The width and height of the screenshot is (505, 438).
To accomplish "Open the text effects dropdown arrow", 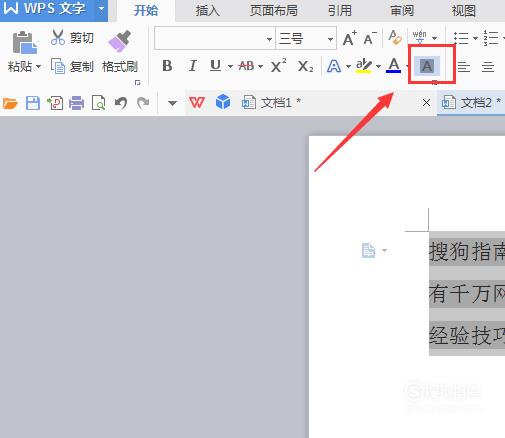I will (x=348, y=67).
